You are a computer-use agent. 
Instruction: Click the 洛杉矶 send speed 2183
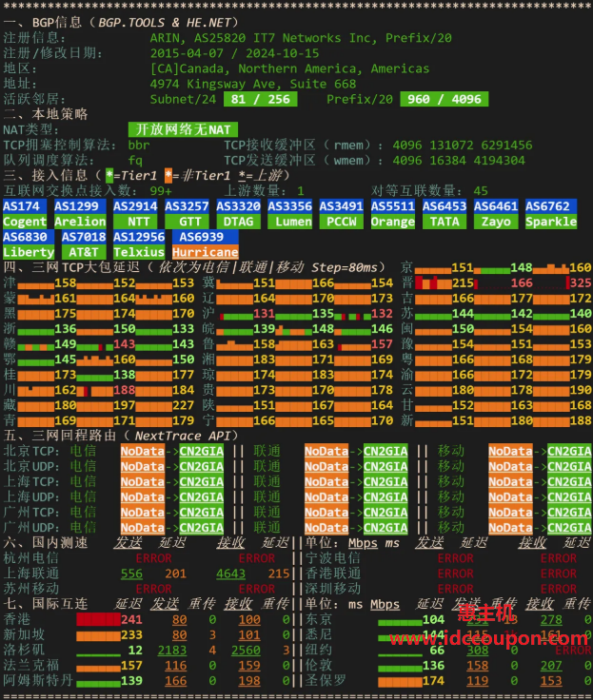point(172,650)
